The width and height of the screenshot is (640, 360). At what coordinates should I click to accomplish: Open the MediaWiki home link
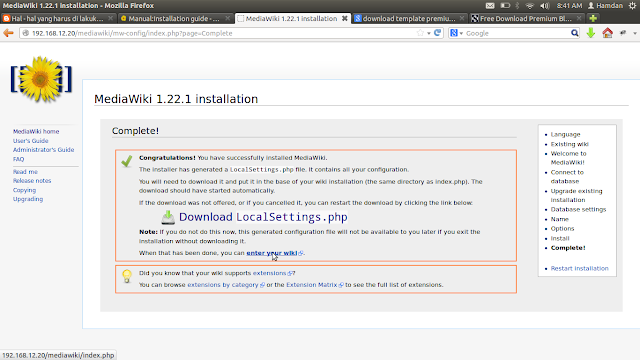[36, 131]
